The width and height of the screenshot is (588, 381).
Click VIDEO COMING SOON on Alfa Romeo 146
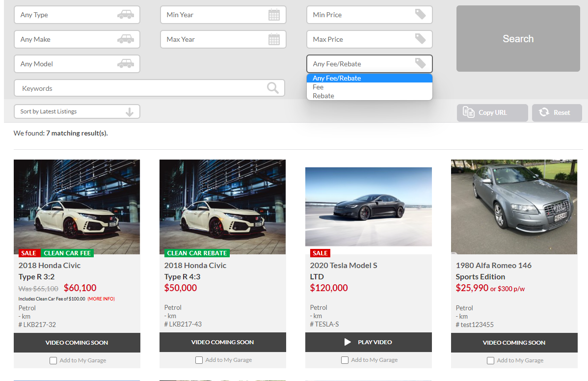tap(514, 343)
